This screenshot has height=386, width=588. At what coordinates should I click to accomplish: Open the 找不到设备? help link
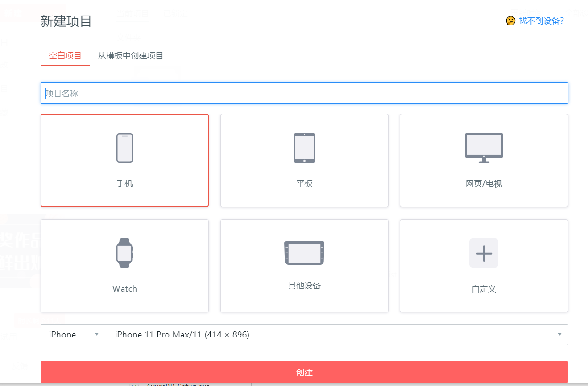541,21
